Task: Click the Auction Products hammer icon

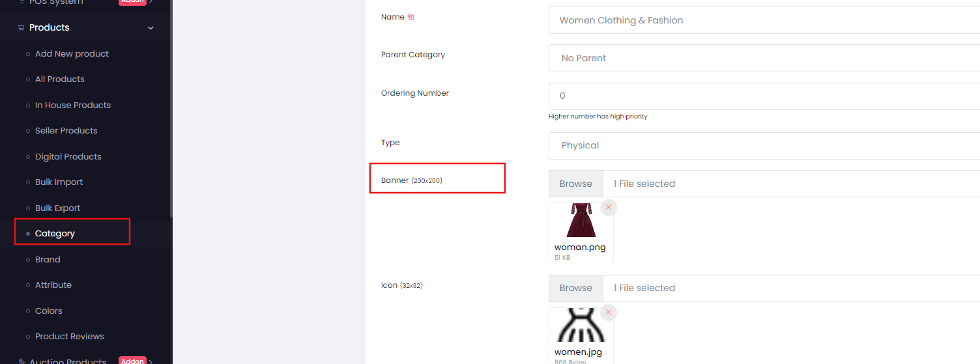Action: pyautogui.click(x=21, y=361)
